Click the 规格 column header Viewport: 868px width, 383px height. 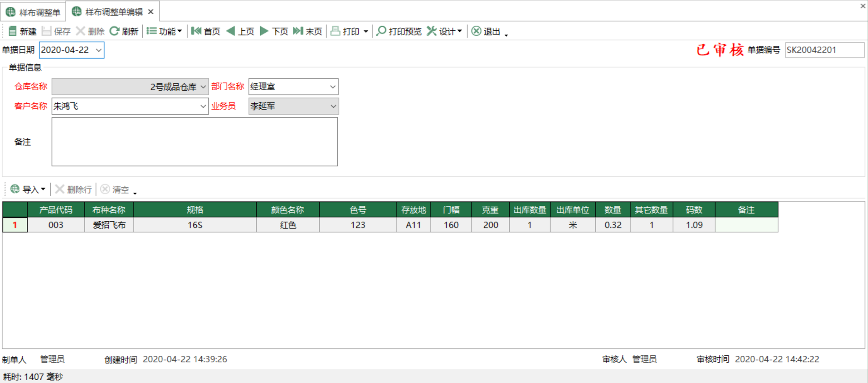[x=195, y=210]
